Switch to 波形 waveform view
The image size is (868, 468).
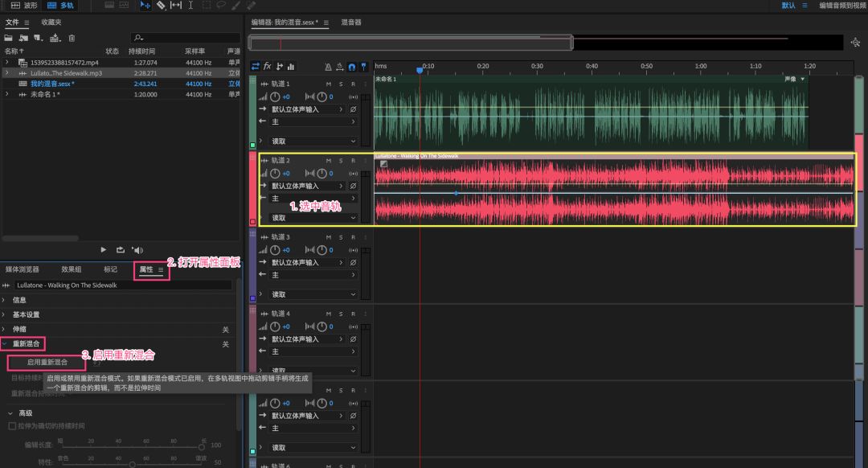coord(24,6)
